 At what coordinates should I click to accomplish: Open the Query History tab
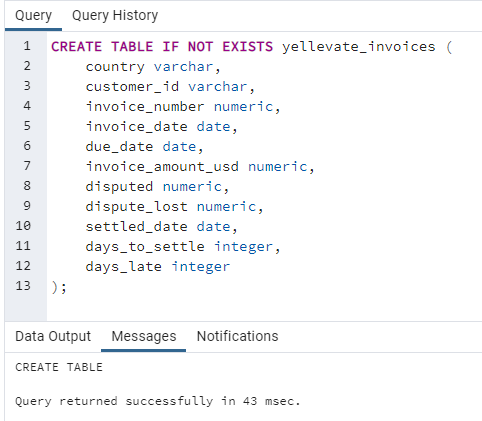115,16
